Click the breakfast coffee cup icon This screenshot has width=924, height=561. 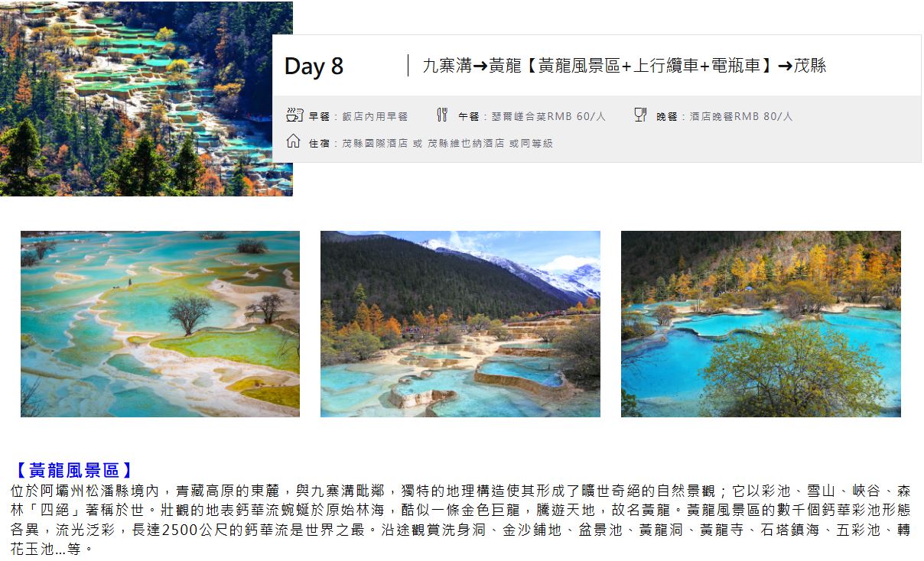[x=294, y=115]
